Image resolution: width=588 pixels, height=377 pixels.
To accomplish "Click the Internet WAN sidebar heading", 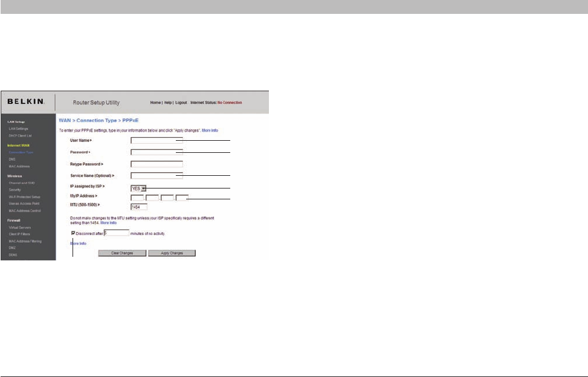I will pyautogui.click(x=18, y=146).
